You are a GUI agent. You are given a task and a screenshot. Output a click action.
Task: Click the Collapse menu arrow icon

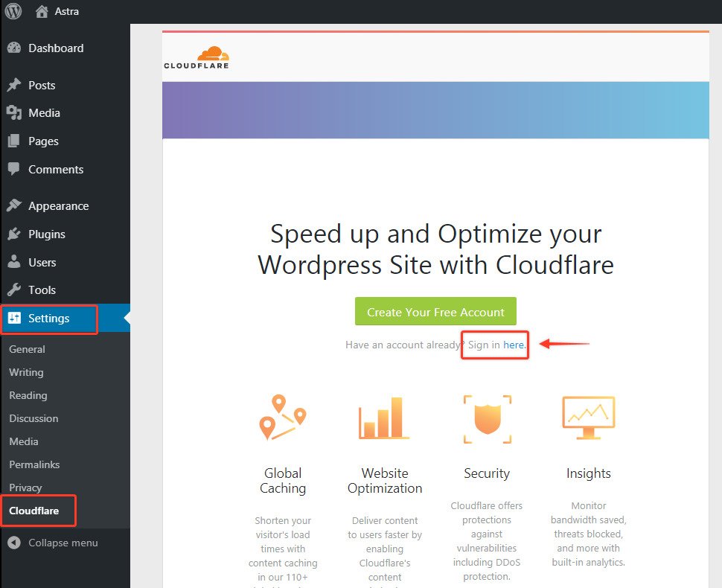click(14, 543)
